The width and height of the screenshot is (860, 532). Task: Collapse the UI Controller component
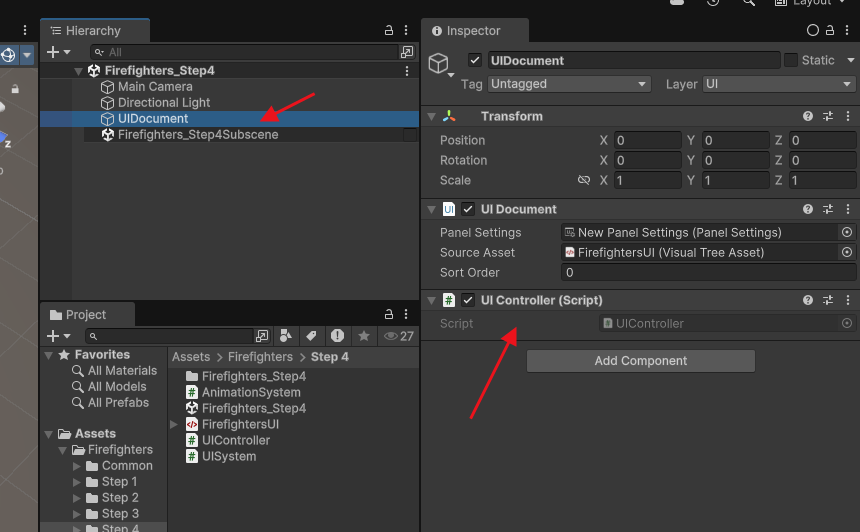coord(432,300)
